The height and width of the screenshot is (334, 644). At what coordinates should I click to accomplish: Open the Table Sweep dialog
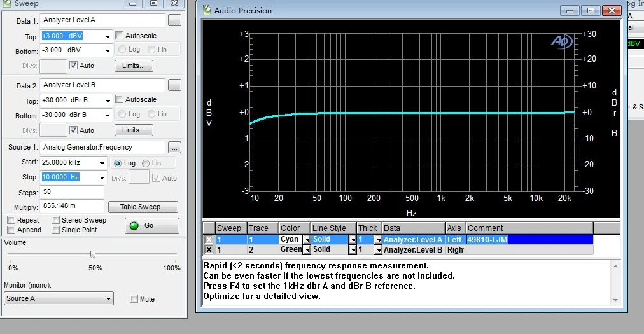pyautogui.click(x=143, y=207)
